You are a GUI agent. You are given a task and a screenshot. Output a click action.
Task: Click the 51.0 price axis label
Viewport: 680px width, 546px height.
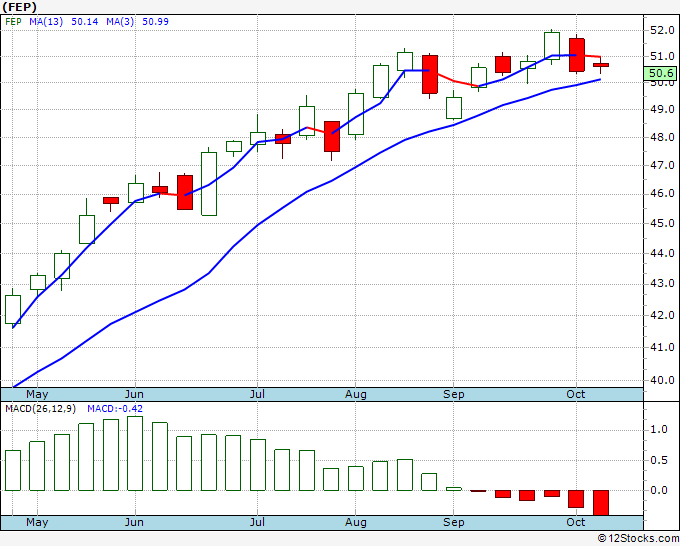(662, 56)
